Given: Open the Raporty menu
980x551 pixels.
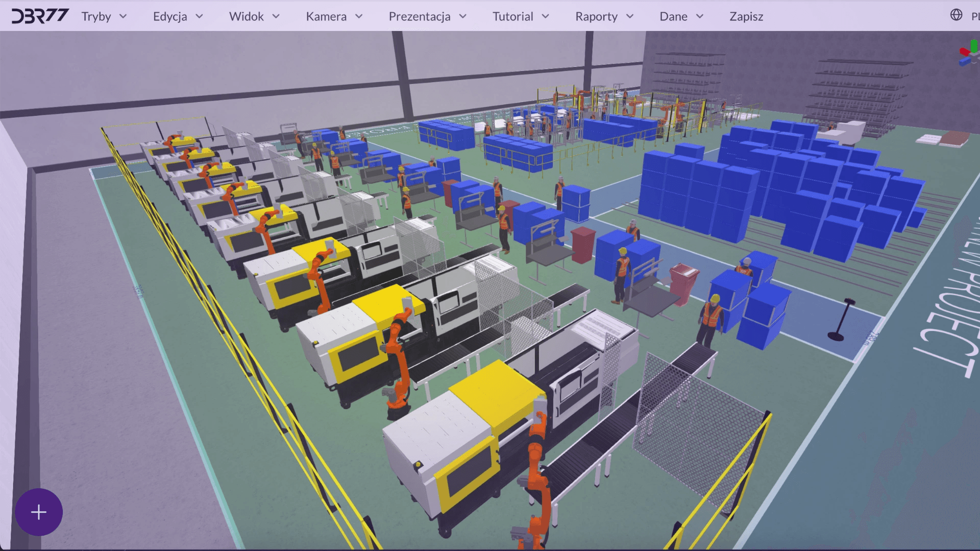Looking at the screenshot, I should pyautogui.click(x=596, y=16).
